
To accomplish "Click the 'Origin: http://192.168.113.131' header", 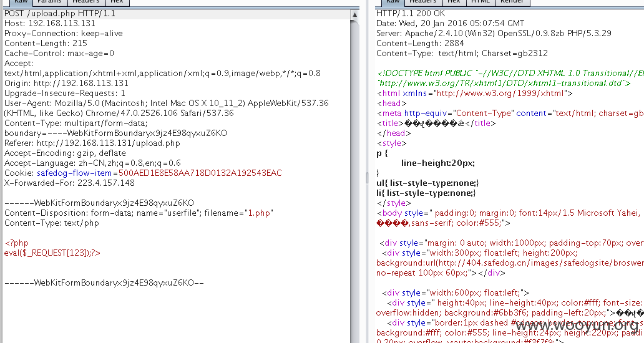I will (66, 84).
